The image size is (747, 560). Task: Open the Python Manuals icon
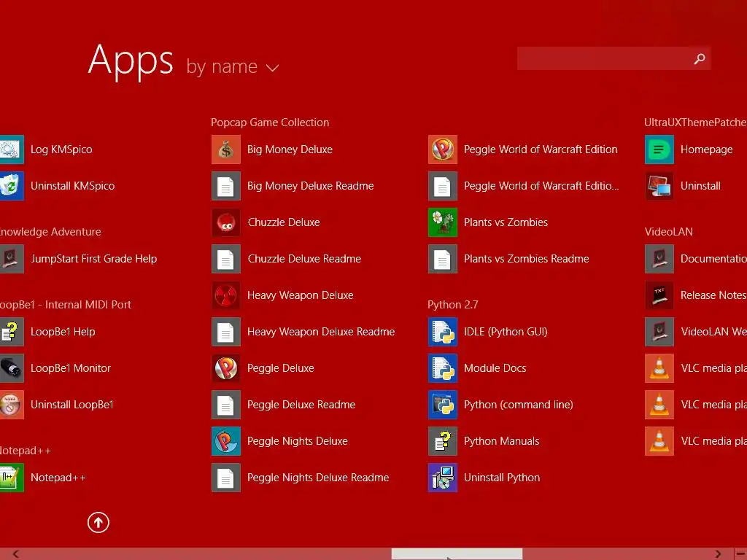pos(443,441)
